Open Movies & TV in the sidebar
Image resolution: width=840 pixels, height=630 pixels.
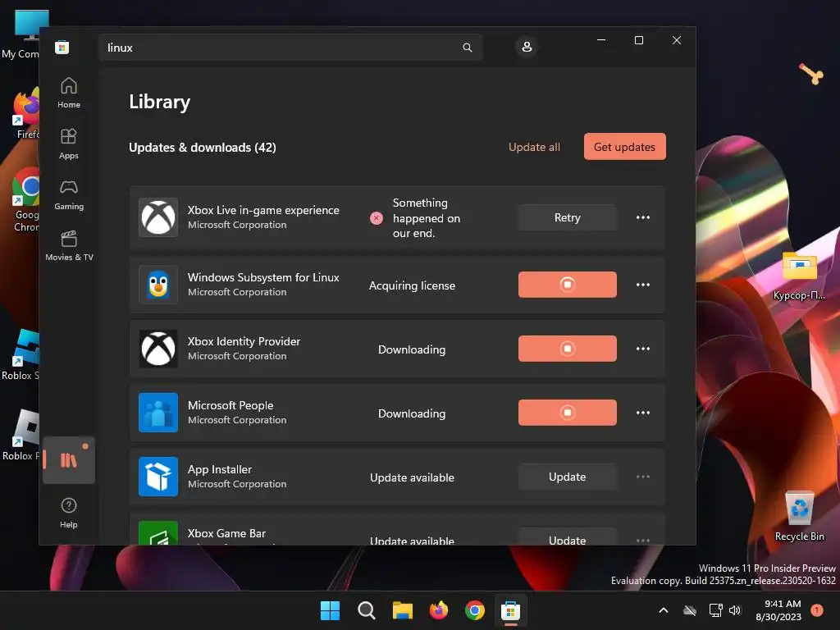coord(69,245)
